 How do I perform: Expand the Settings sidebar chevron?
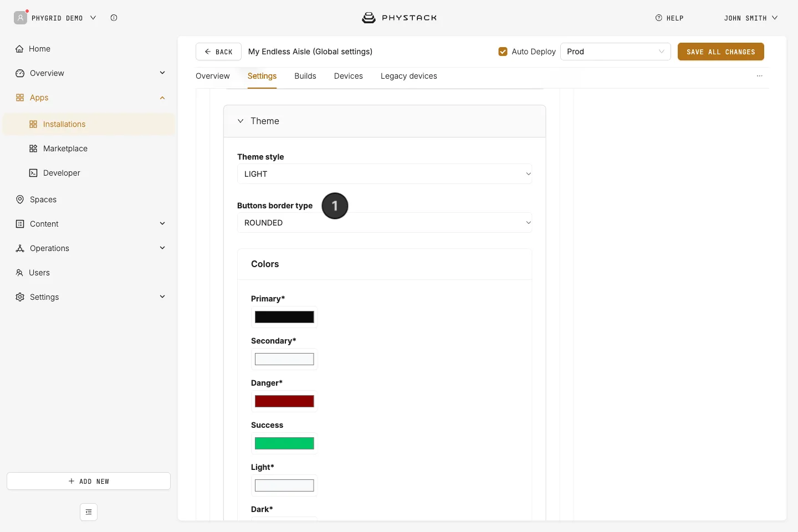tap(162, 296)
